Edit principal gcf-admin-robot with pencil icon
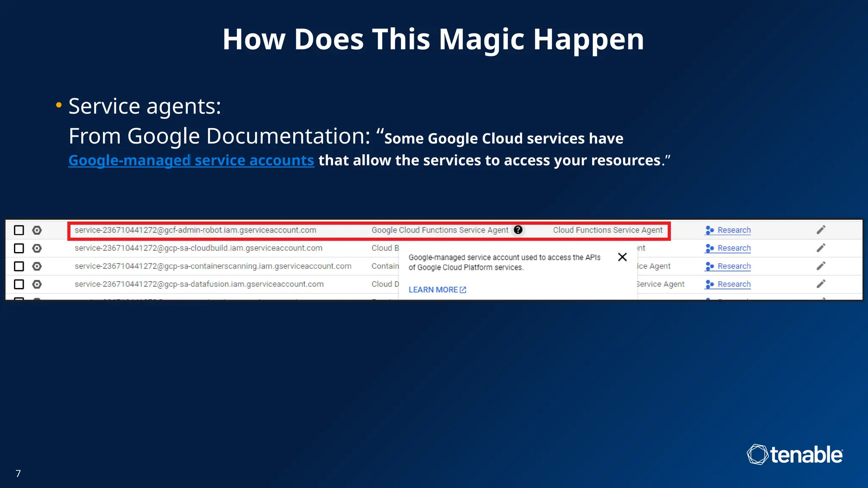The height and width of the screenshot is (488, 868). (x=821, y=230)
